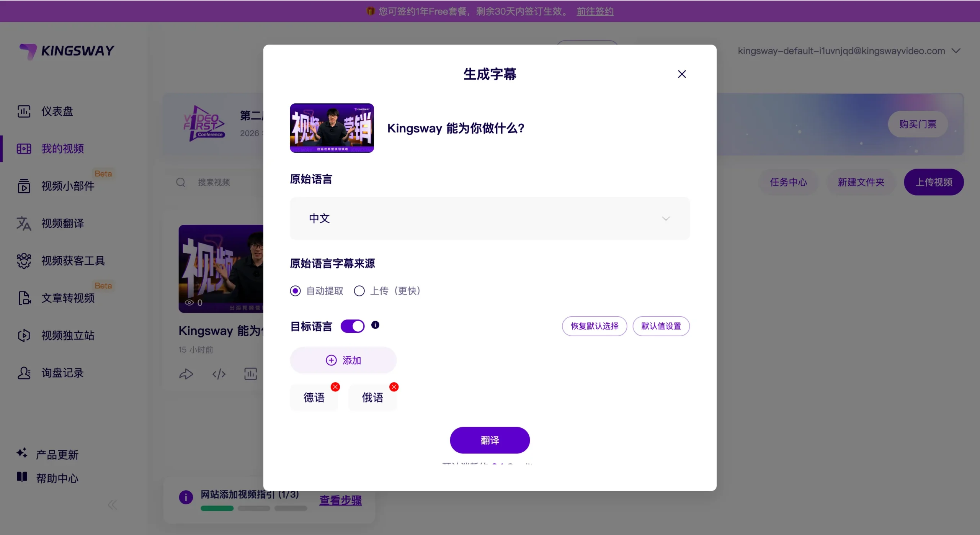Click the 文章转视频 document icon
Screen dimensions: 980x535
tap(24, 298)
